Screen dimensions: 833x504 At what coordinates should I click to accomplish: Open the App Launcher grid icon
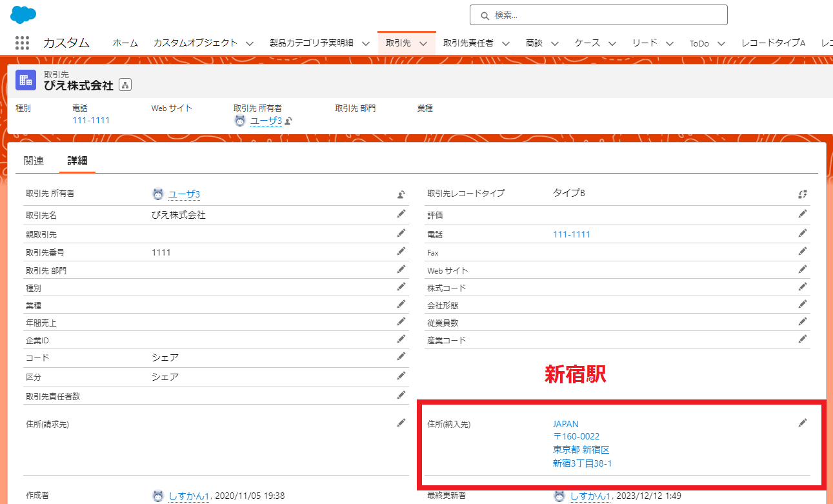22,43
